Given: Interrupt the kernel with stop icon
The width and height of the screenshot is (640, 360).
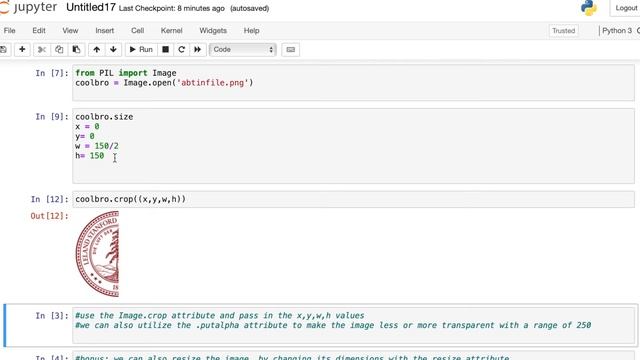Looking at the screenshot, I should (x=165, y=49).
